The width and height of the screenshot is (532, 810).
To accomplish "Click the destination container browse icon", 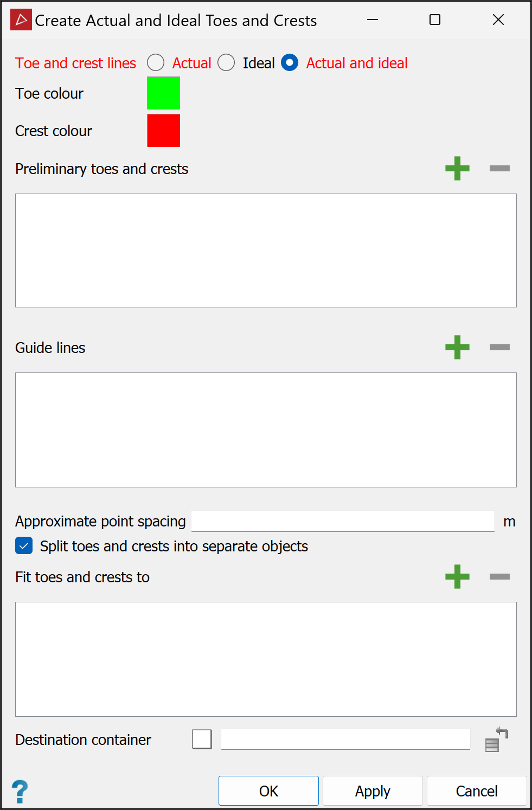I will click(x=496, y=740).
